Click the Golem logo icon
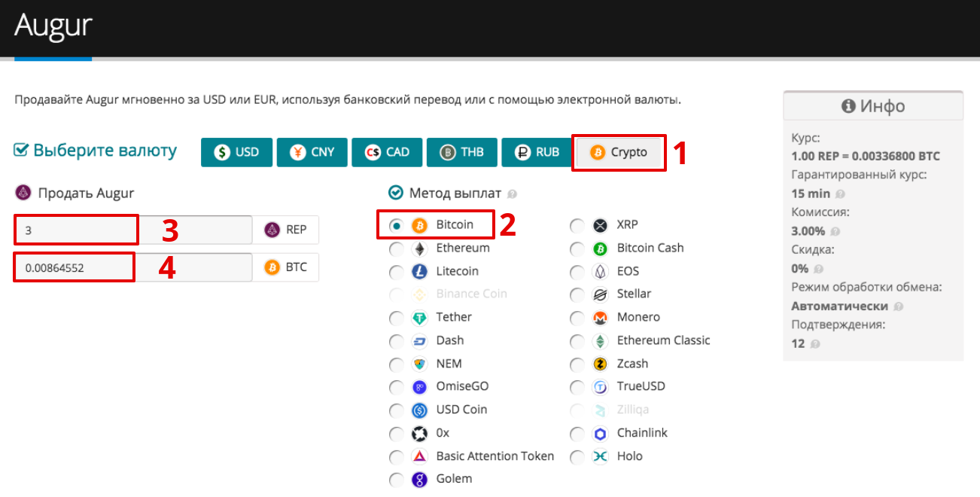The width and height of the screenshot is (980, 497). pyautogui.click(x=419, y=480)
